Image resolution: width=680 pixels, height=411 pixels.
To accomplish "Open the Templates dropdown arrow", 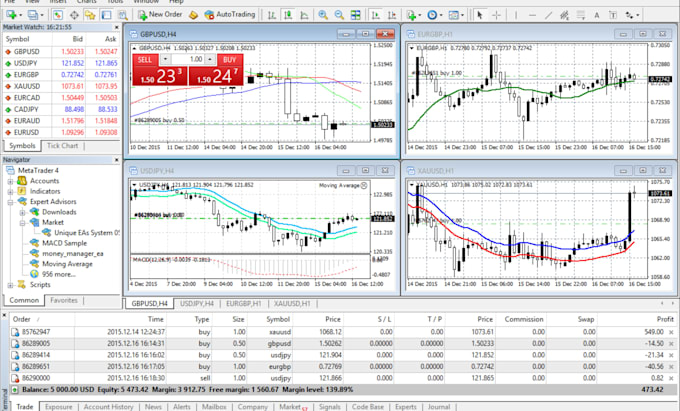I will click(462, 15).
